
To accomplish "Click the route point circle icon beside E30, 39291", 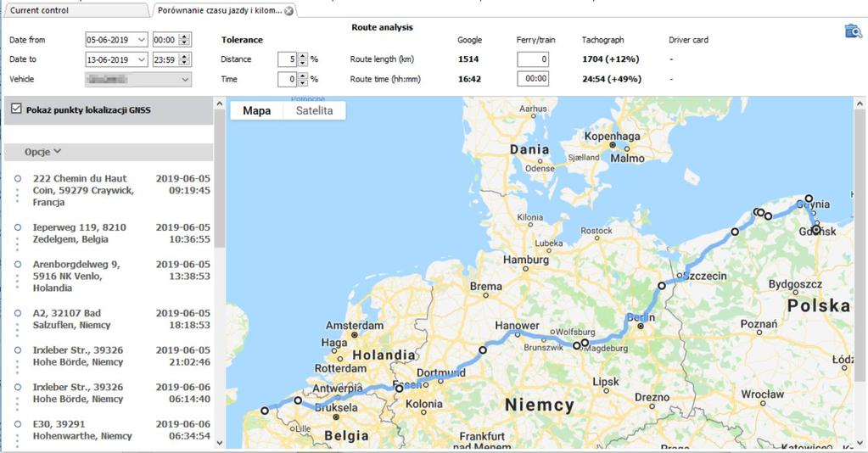I will pos(18,423).
